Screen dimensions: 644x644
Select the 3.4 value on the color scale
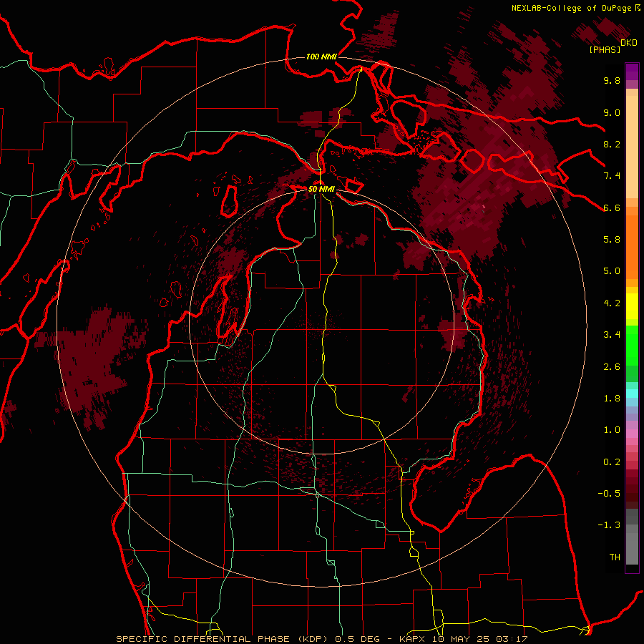612,335
